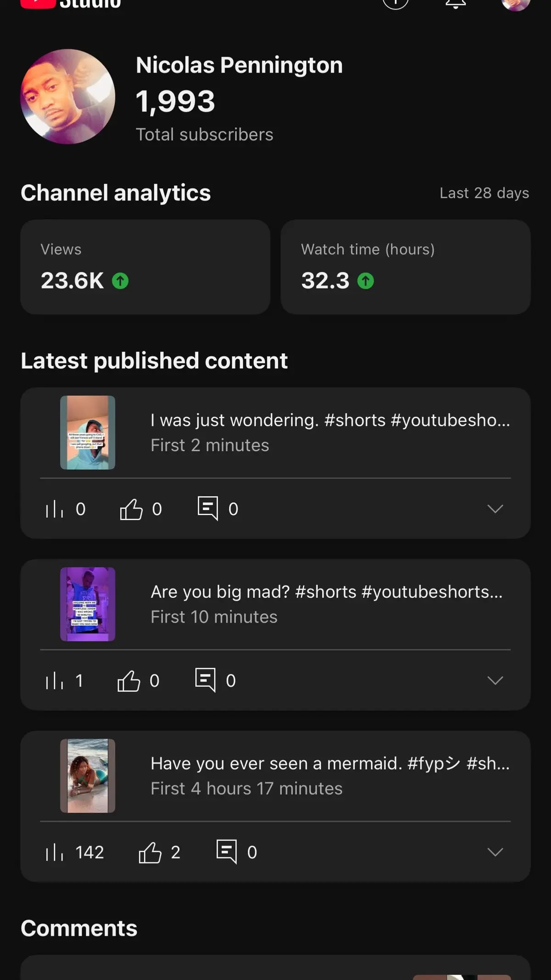The width and height of the screenshot is (551, 980).
Task: Open 'Are you big mad?' video thumbnail
Action: point(88,604)
